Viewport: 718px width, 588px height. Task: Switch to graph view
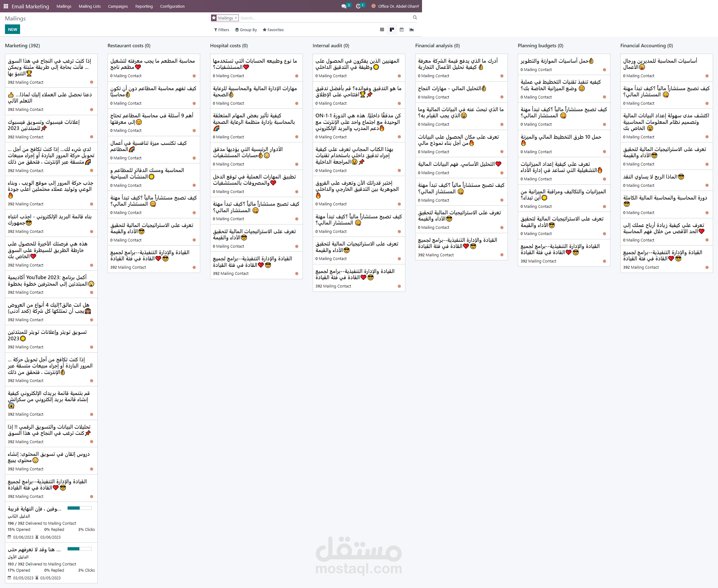point(411,30)
